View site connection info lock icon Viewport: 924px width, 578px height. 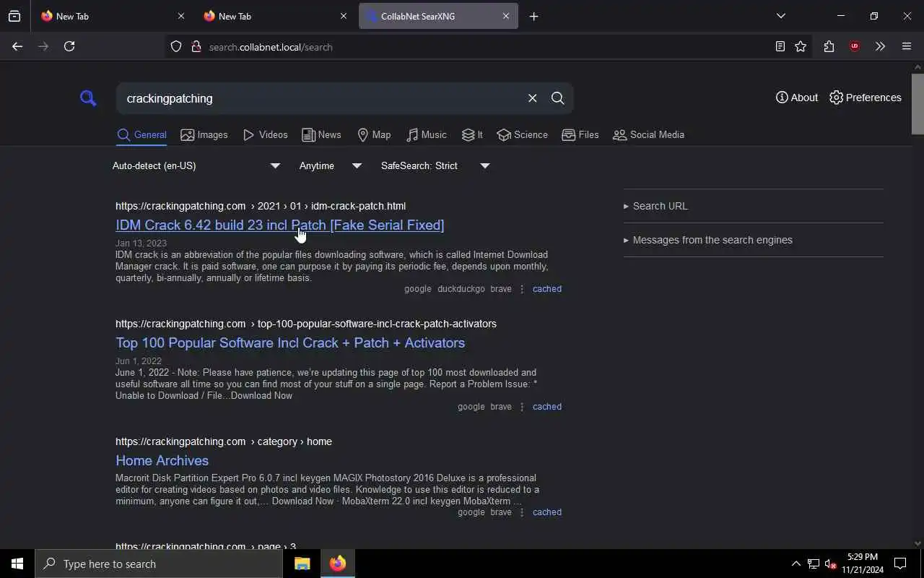click(196, 47)
